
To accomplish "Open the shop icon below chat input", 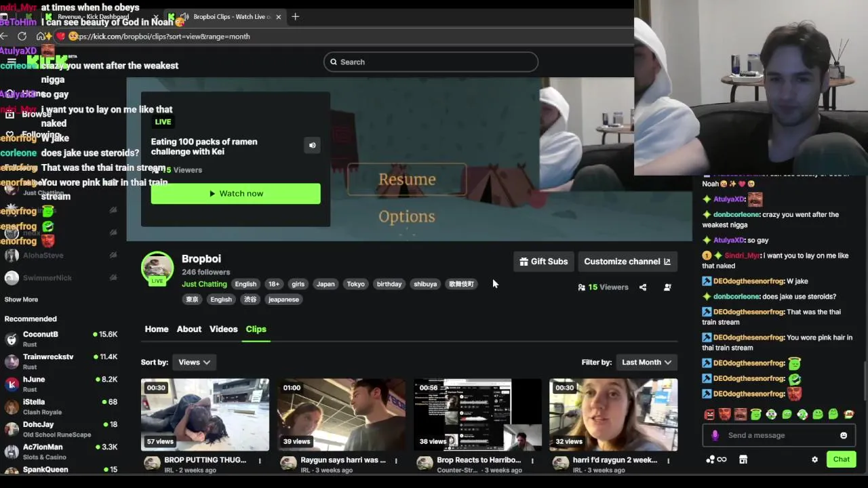I will tap(743, 460).
